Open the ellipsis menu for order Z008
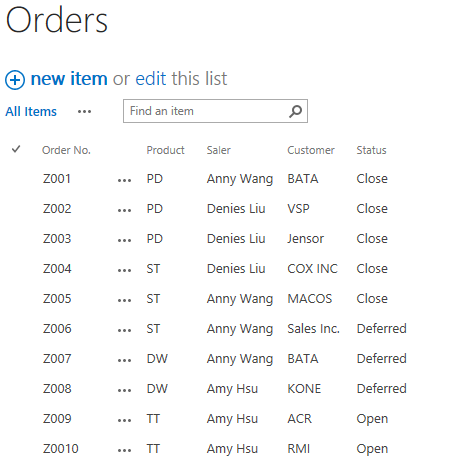Image resolution: width=460 pixels, height=463 pixels. pos(124,390)
